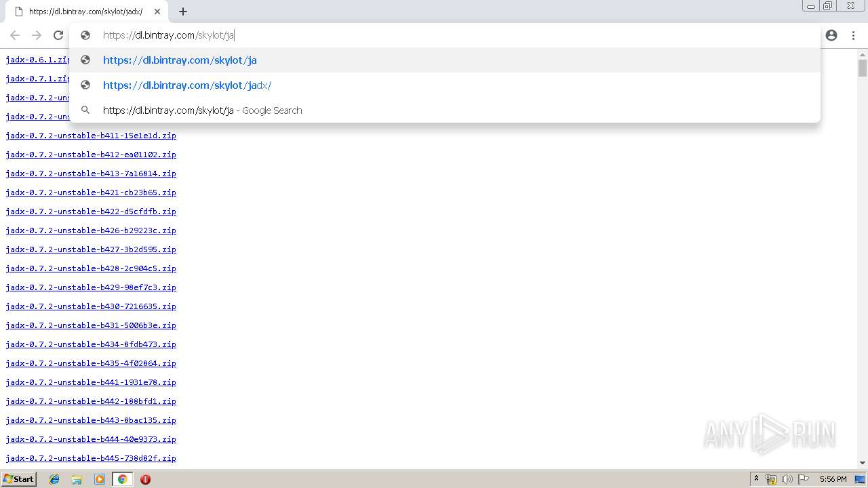Open link jadx-0.7.2-unstable-b412-ea01102.zip
This screenshot has height=488, width=868.
(91, 155)
